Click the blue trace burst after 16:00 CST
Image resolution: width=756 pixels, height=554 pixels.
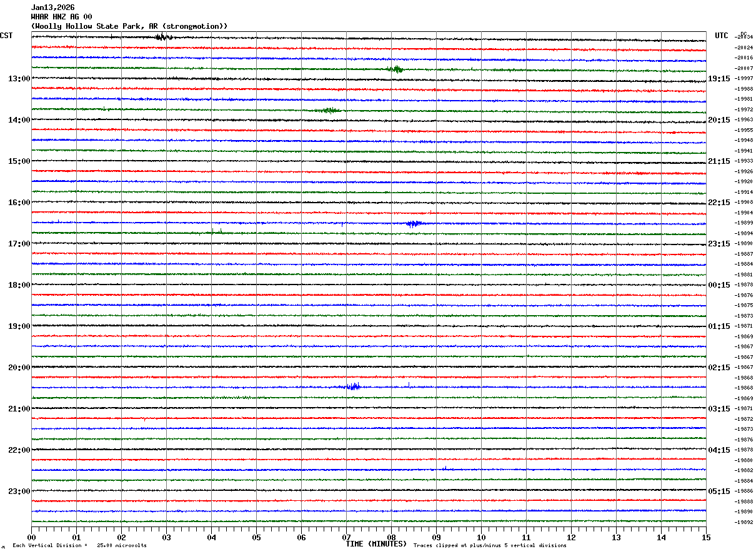pyautogui.click(x=414, y=223)
